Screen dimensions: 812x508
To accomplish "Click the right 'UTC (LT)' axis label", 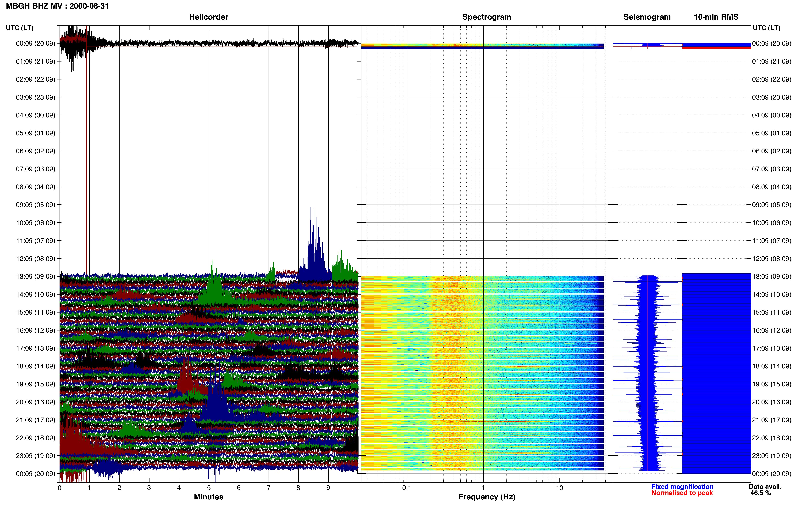I will (x=766, y=28).
